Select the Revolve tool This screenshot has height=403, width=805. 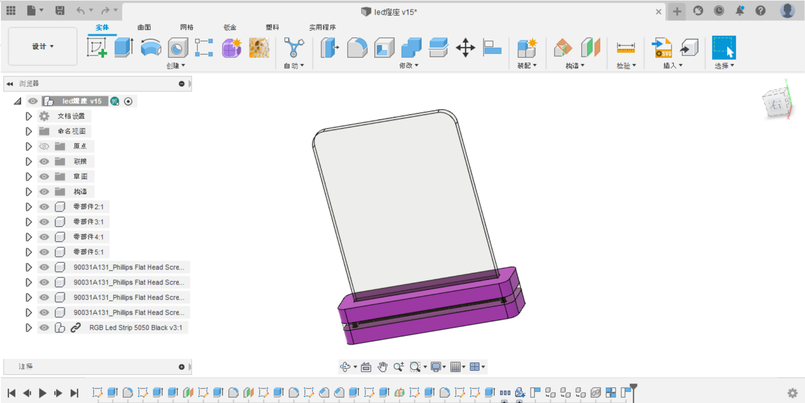[x=150, y=47]
